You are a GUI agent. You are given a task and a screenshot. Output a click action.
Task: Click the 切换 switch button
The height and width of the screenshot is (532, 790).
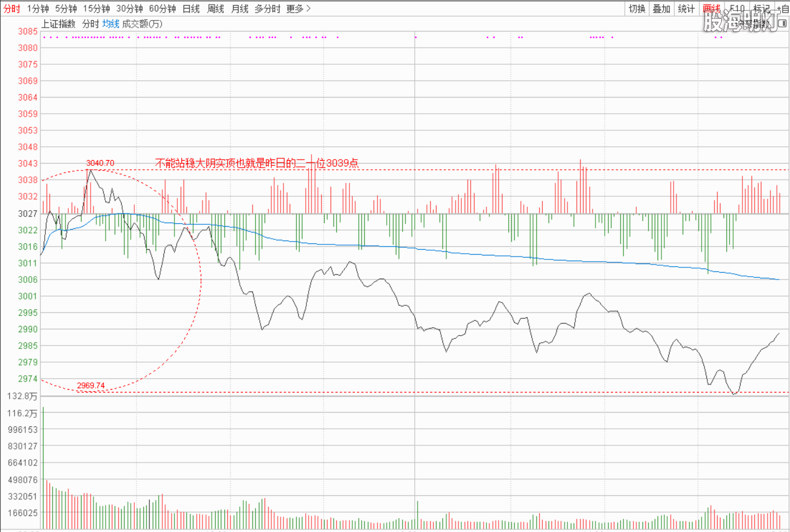[637, 9]
